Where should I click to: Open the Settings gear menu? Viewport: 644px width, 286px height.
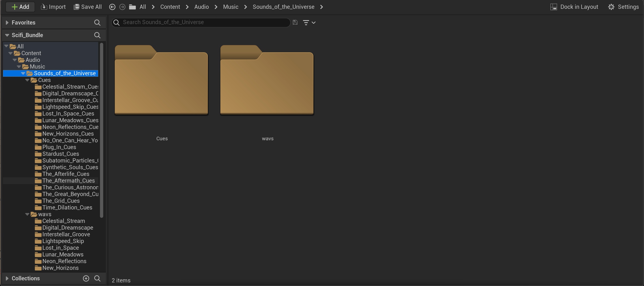coord(623,7)
